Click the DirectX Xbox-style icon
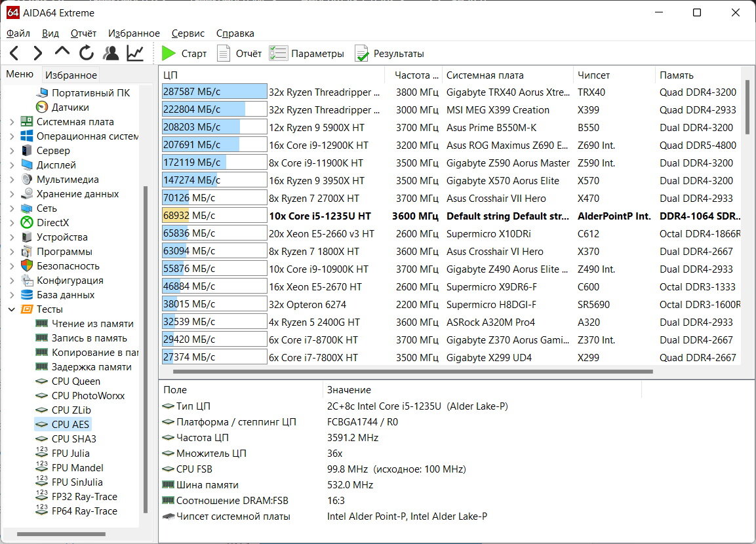The image size is (756, 544). [x=27, y=223]
